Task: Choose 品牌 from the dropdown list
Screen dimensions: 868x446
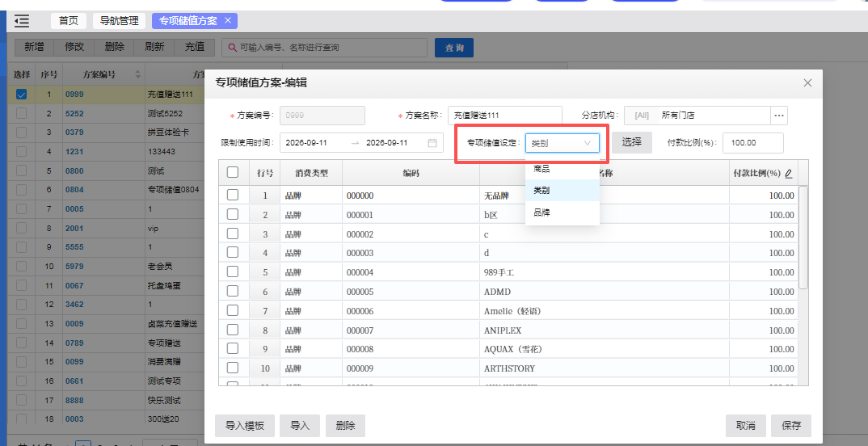Action: (563, 212)
